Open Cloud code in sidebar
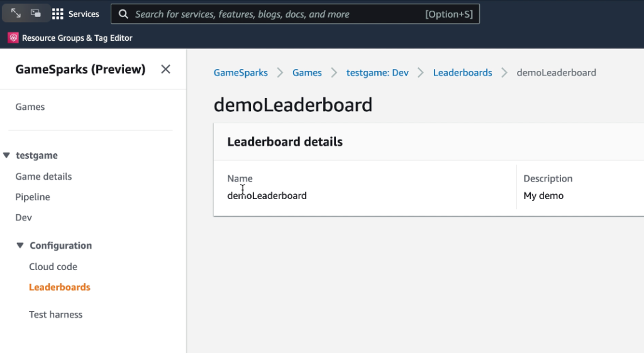This screenshot has height=353, width=644. (x=53, y=266)
